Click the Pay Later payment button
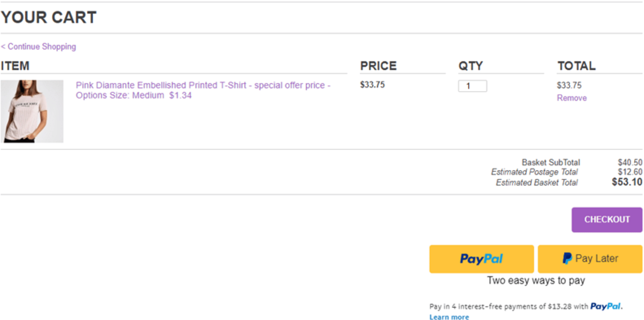This screenshot has height=320, width=644. pyautogui.click(x=589, y=258)
